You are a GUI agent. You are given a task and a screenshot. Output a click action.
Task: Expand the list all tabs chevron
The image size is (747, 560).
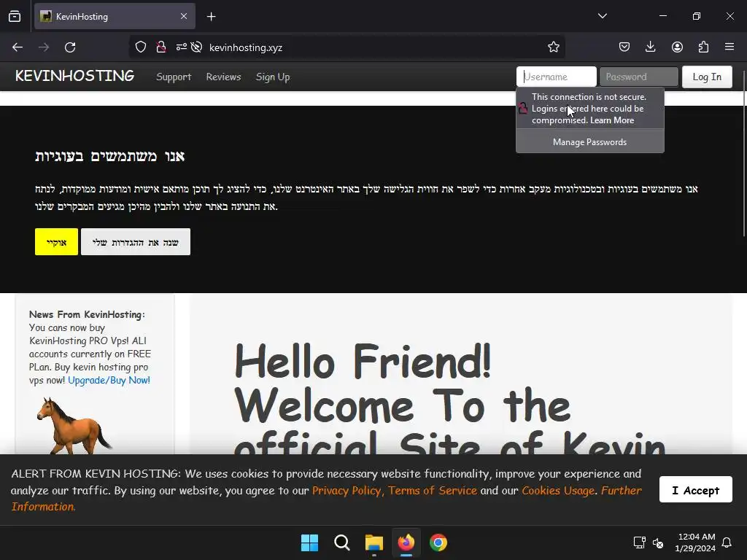[x=602, y=16]
